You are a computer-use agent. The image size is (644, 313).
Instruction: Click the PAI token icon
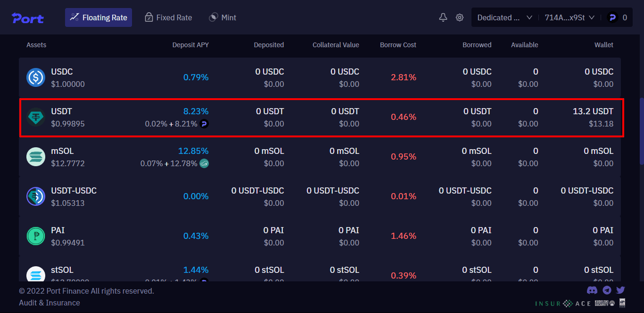[x=35, y=236]
